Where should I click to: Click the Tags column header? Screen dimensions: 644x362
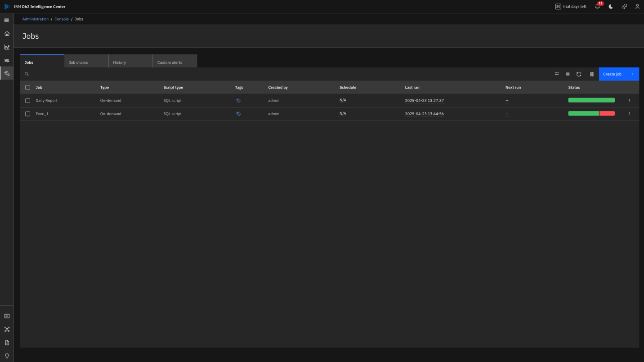pos(239,87)
